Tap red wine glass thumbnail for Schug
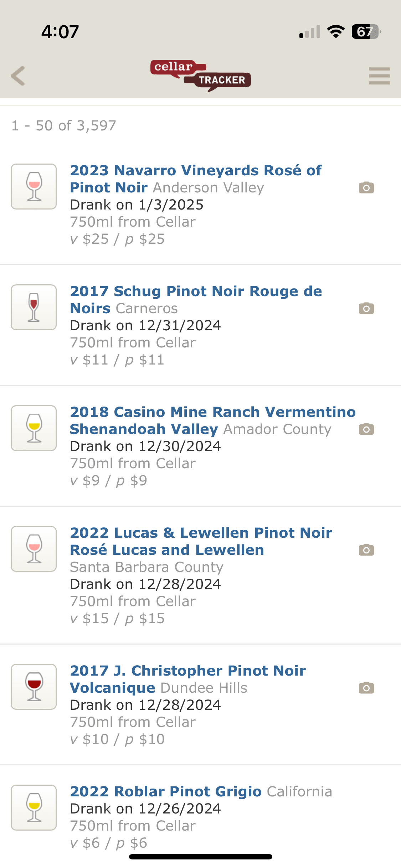The height and width of the screenshot is (868, 401). point(34,307)
